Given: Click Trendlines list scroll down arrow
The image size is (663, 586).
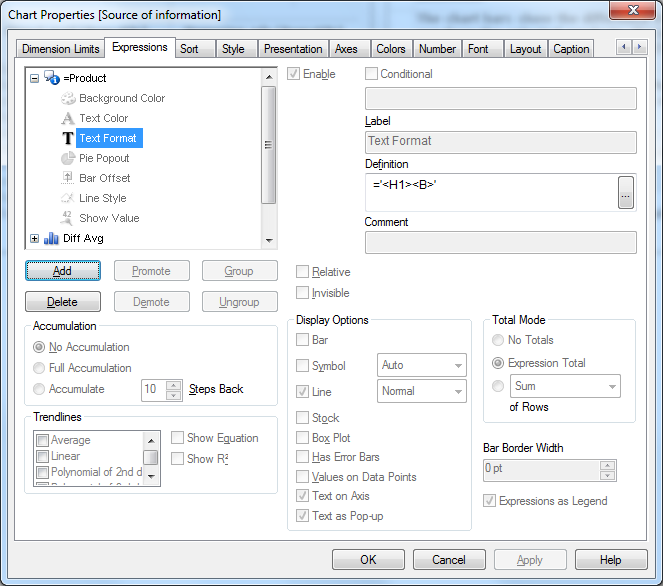Looking at the screenshot, I should (151, 476).
